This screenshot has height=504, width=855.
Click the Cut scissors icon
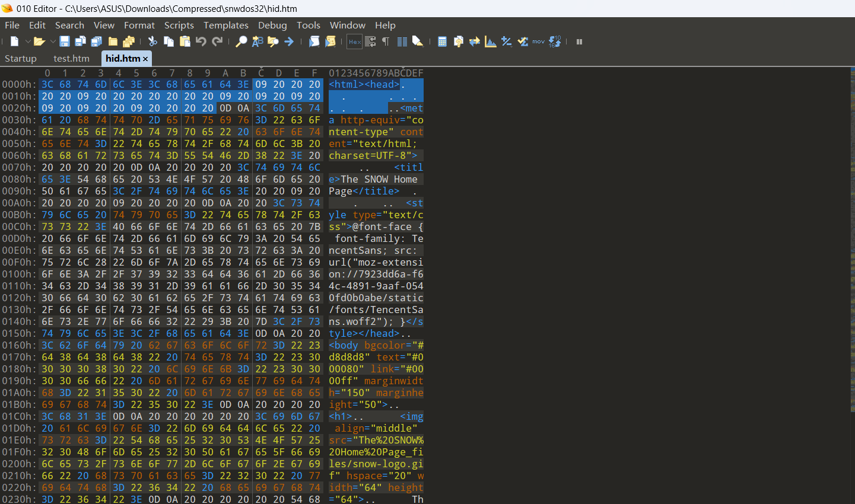pyautogui.click(x=152, y=42)
